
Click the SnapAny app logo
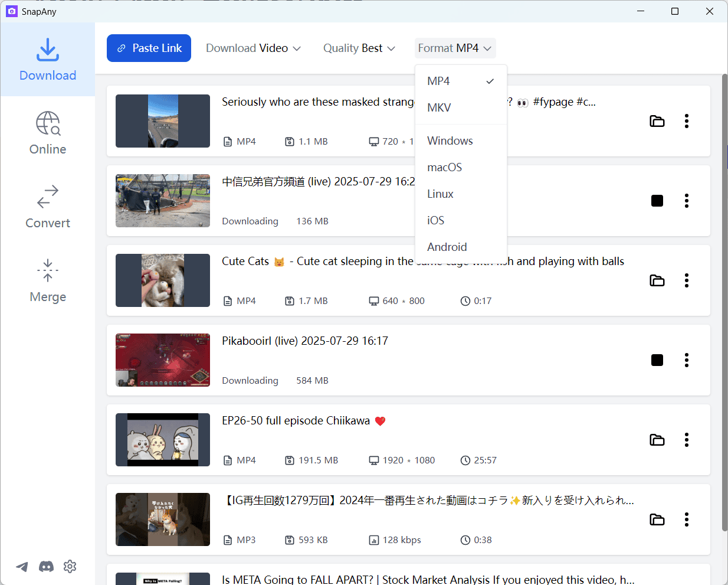(12, 11)
